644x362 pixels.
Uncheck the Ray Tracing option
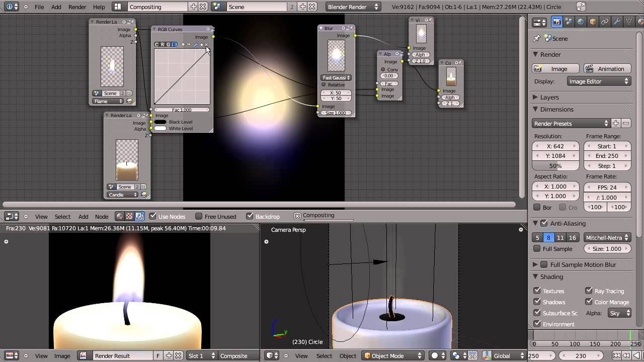coord(589,291)
